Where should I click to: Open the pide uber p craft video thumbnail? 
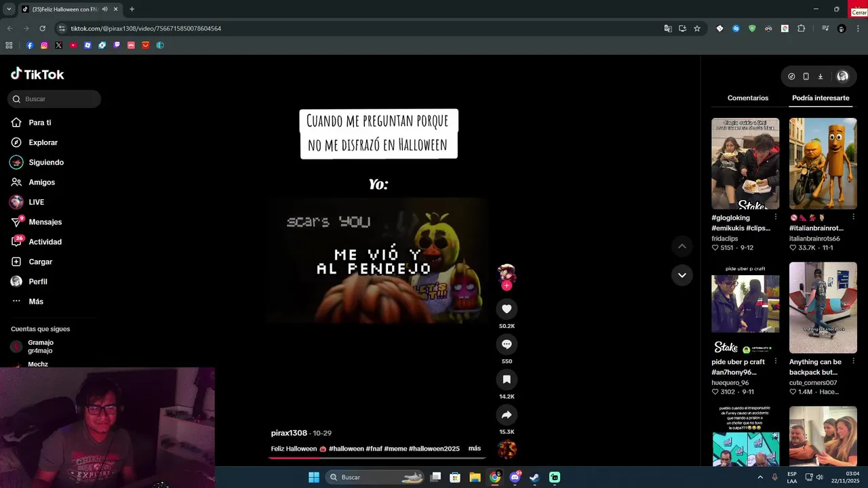tap(745, 308)
